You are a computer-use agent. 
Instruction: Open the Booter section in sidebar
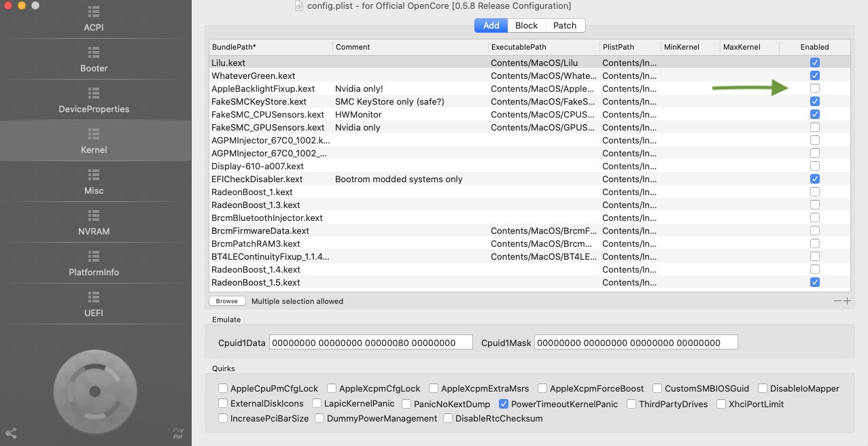(x=94, y=60)
